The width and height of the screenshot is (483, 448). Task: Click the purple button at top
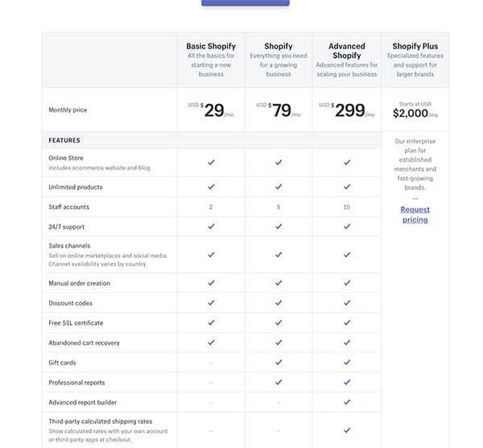tap(245, 3)
